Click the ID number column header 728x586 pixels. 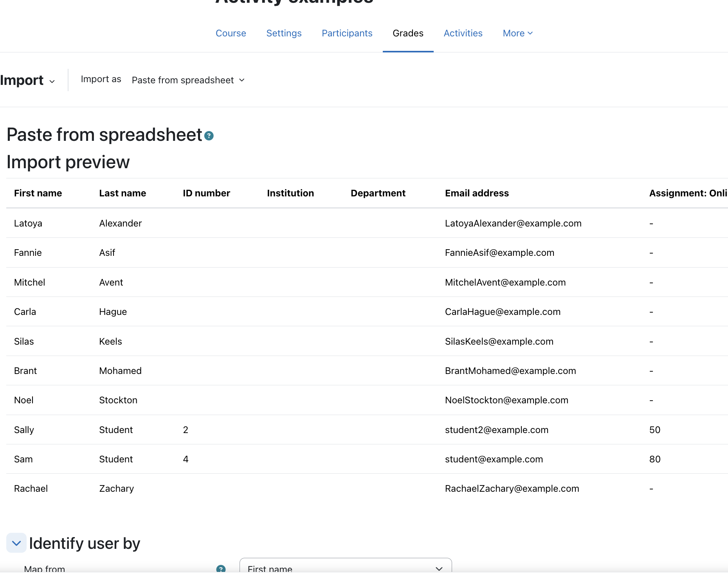click(206, 193)
